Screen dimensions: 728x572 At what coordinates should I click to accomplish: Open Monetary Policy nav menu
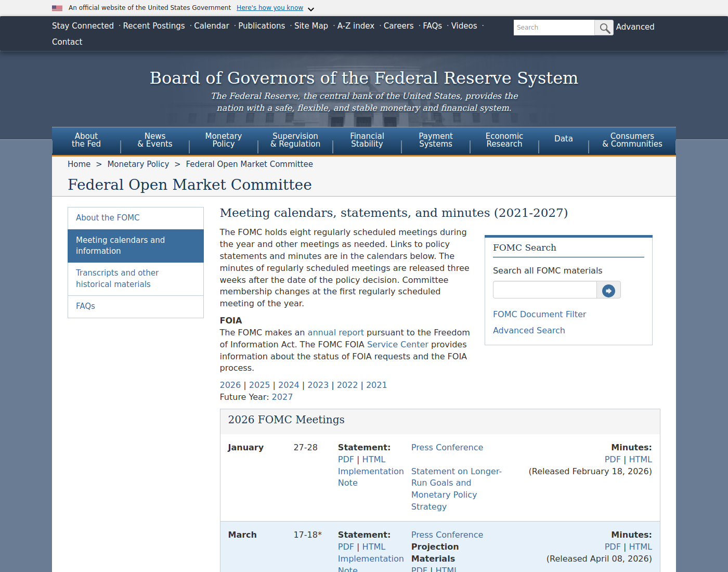coord(224,140)
